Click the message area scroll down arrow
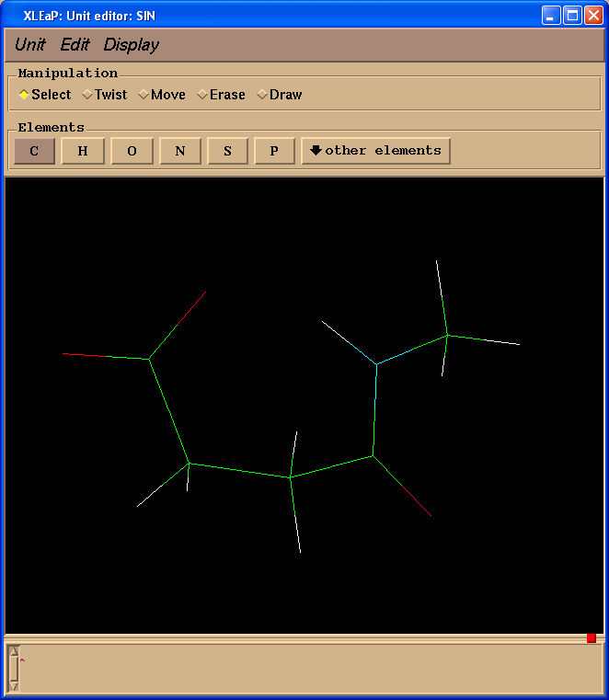This screenshot has height=700, width=609. tap(15, 686)
